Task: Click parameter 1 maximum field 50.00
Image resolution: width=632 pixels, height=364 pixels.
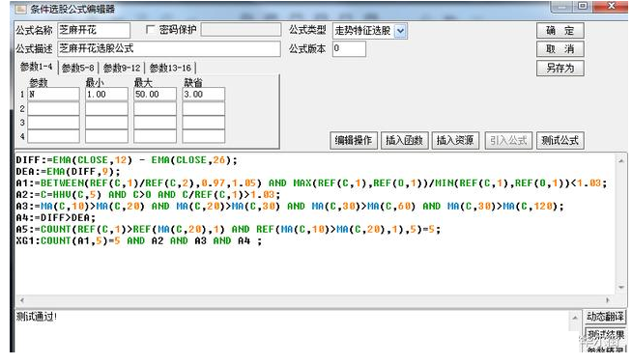Action: click(x=155, y=95)
